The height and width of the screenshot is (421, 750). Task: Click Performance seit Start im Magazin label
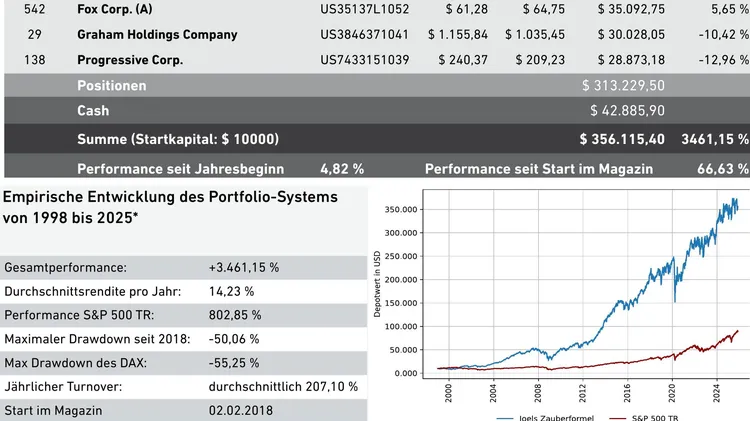click(539, 168)
